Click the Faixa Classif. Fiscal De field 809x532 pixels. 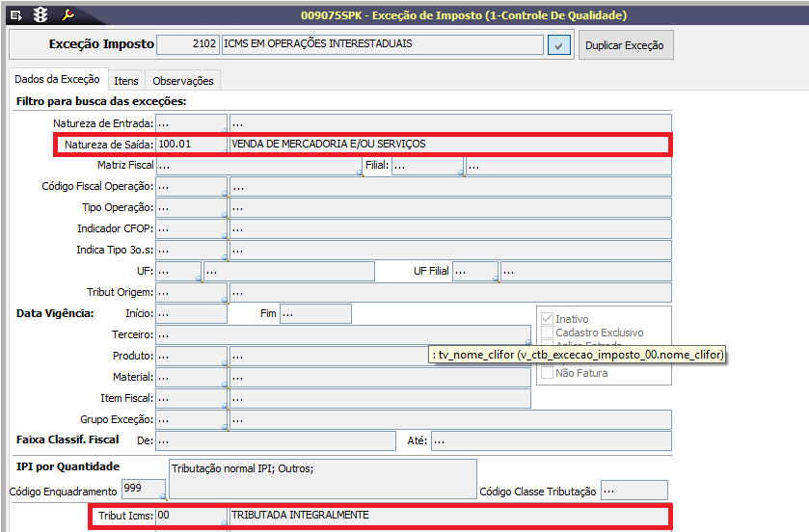(276, 440)
